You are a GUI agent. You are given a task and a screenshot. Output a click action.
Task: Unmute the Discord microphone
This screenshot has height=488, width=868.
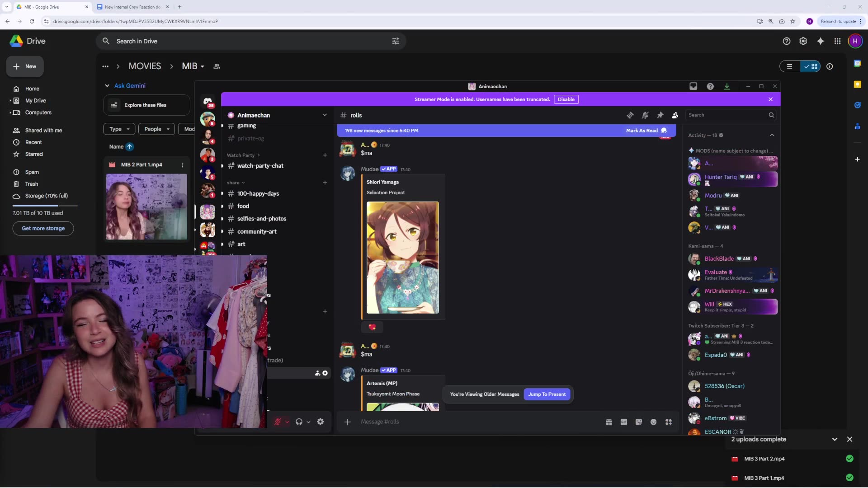pyautogui.click(x=278, y=422)
